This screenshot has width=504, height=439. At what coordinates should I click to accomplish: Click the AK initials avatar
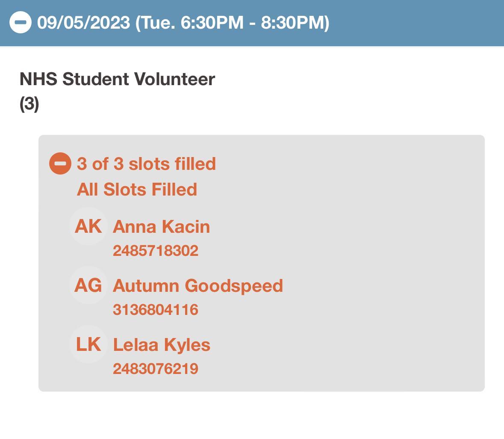click(x=88, y=226)
